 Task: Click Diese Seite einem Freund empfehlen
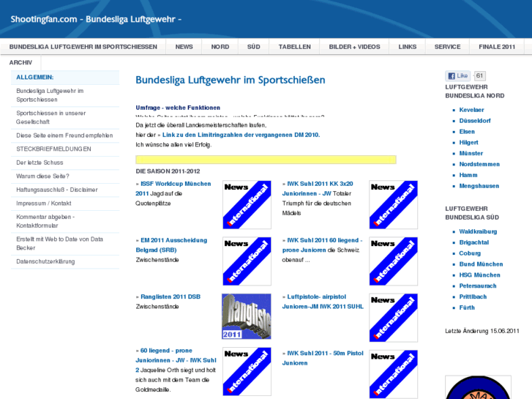pos(65,135)
